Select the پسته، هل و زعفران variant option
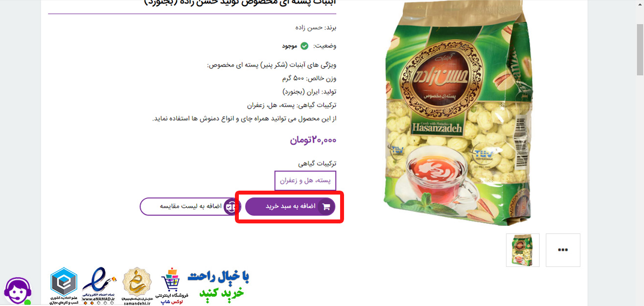 305,180
